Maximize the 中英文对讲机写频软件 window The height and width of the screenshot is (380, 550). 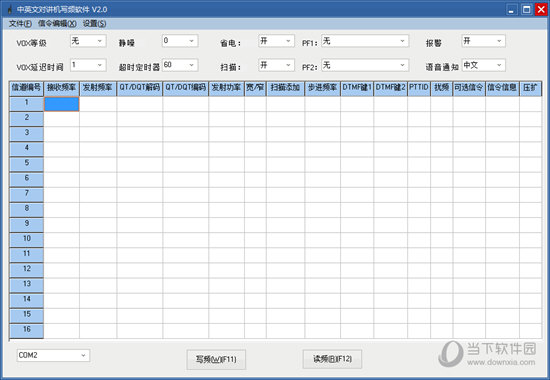pos(526,9)
